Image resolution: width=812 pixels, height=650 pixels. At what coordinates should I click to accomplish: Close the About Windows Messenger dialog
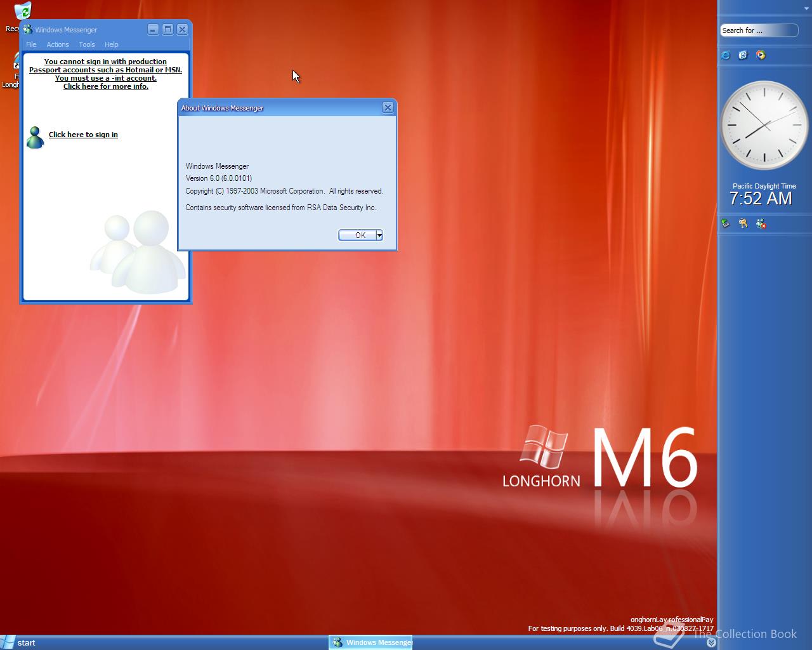[388, 108]
